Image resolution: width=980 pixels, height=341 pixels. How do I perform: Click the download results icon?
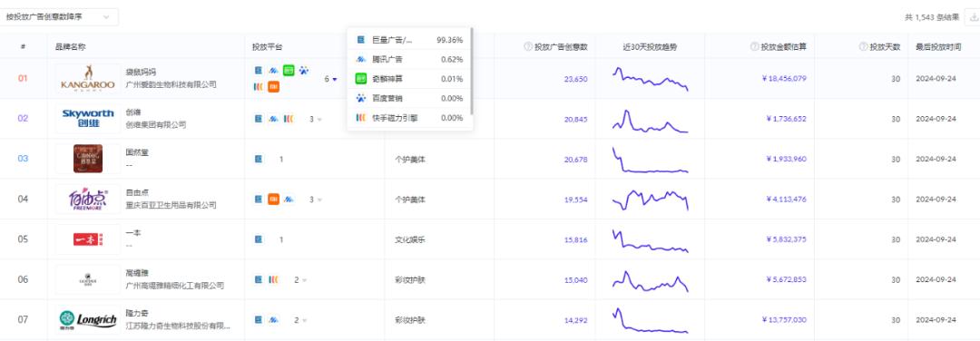click(x=973, y=17)
